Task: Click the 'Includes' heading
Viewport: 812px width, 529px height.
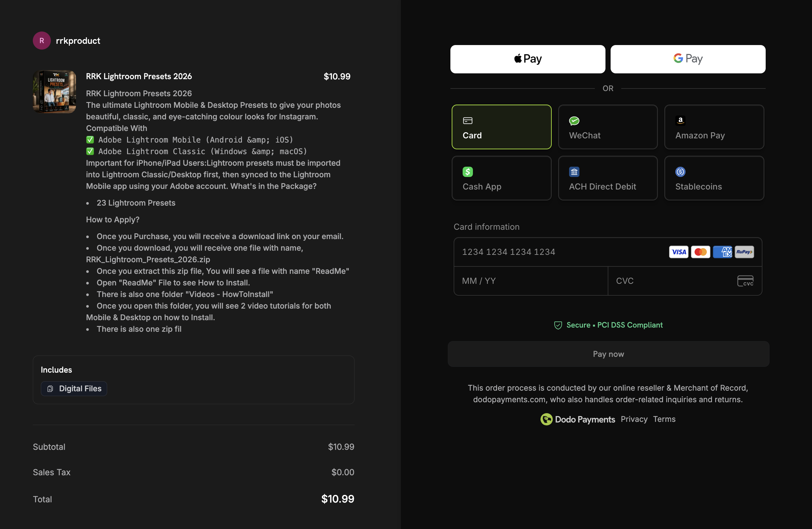Action: coord(56,370)
